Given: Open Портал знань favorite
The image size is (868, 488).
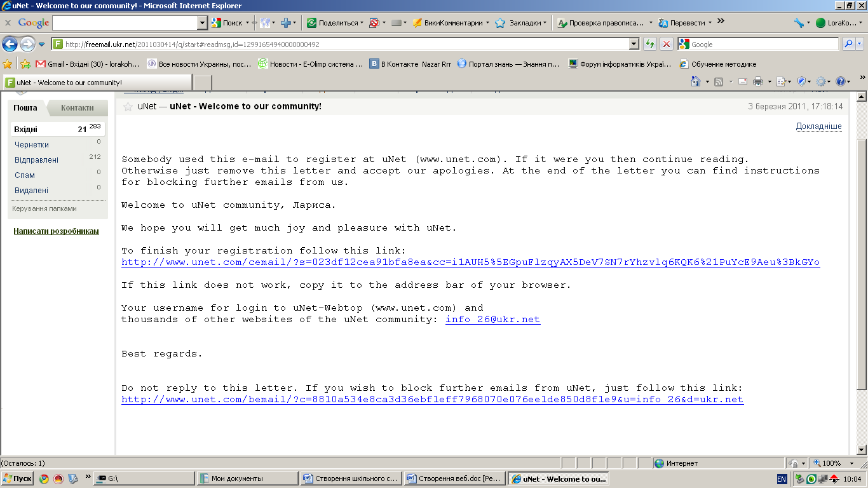Looking at the screenshot, I should coord(508,64).
